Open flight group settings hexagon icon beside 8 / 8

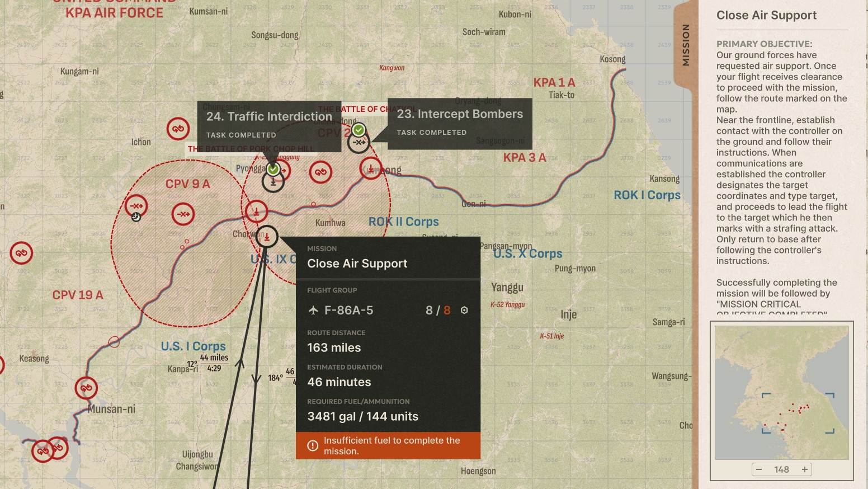464,310
